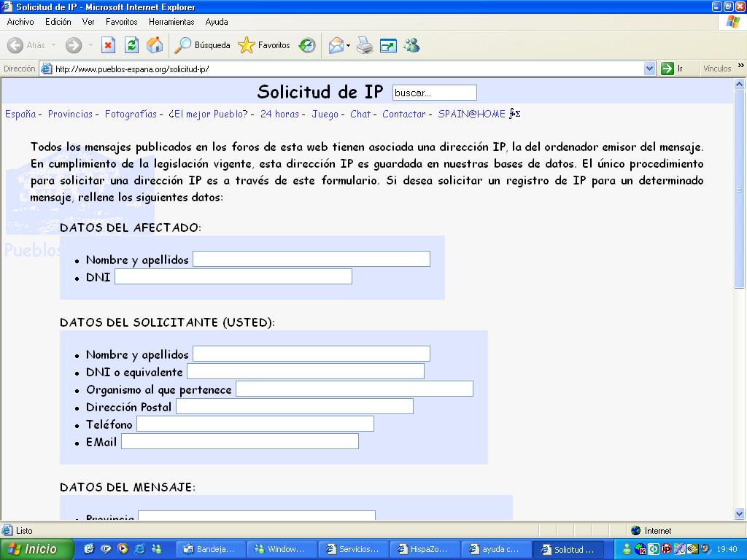
Task: Expand the address bar URL dropdown
Action: (650, 69)
